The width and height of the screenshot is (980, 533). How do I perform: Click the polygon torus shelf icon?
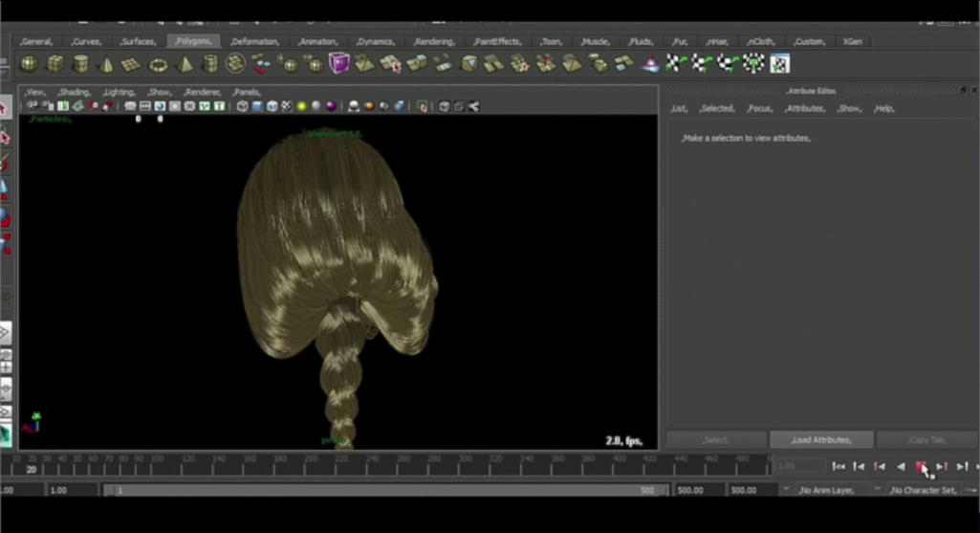tap(159, 64)
